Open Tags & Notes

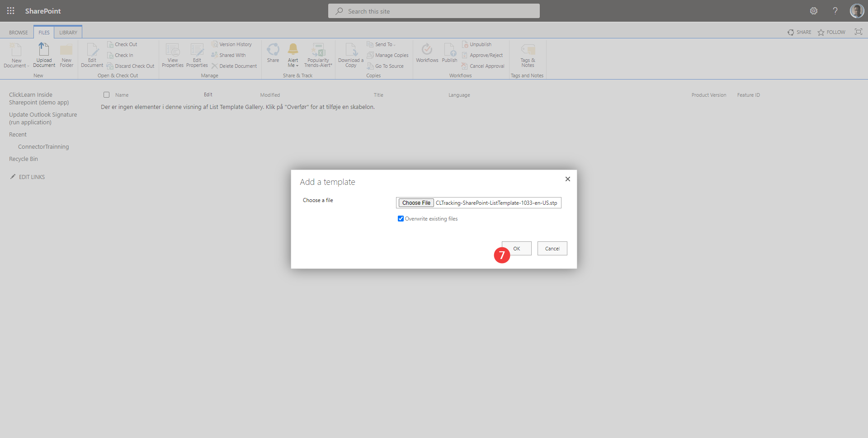pos(528,55)
